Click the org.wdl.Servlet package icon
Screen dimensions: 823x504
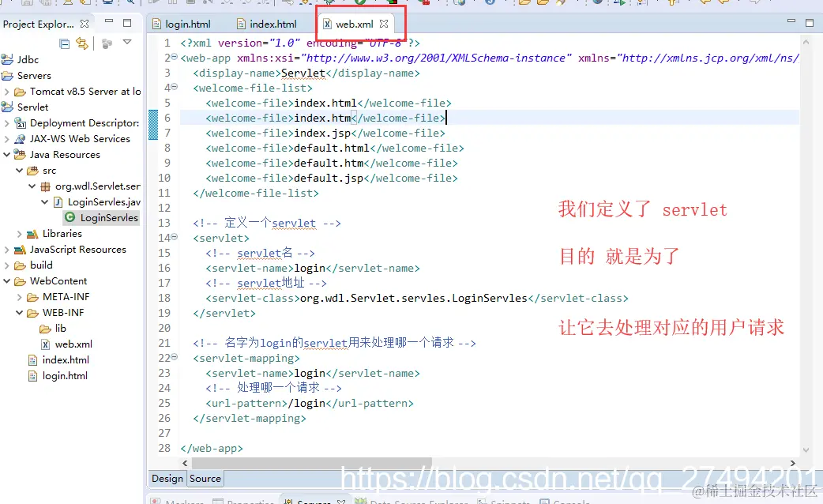coord(46,186)
